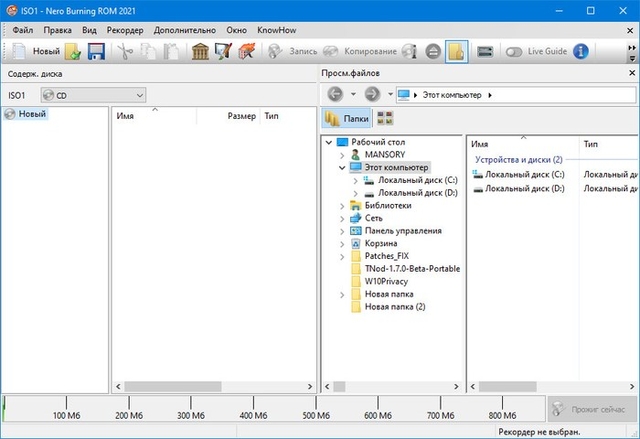Click the highlighted file browser toggle icon

click(456, 51)
